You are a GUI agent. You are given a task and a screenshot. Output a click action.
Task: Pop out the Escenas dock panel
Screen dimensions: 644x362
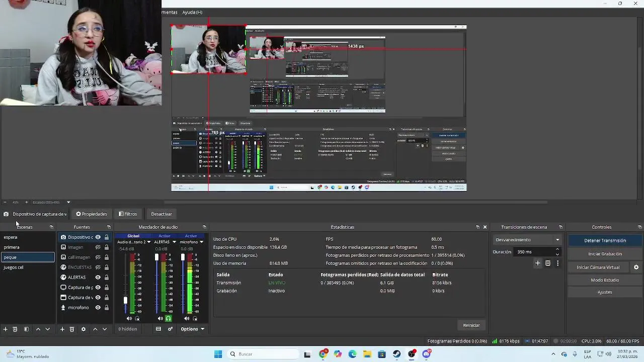pyautogui.click(x=51, y=227)
